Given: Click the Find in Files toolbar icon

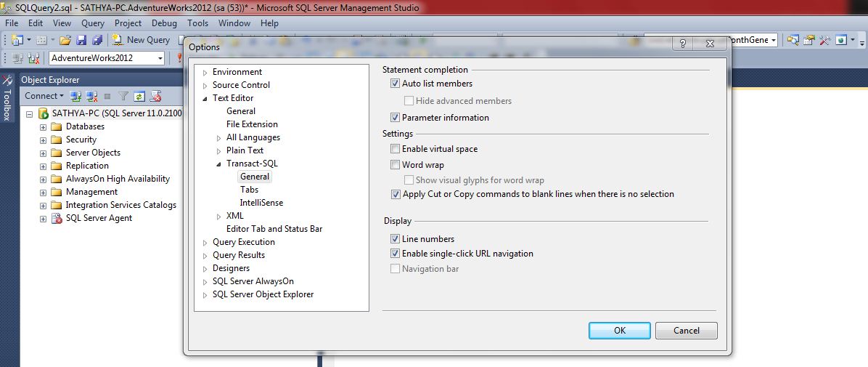Looking at the screenshot, I should point(793,40).
